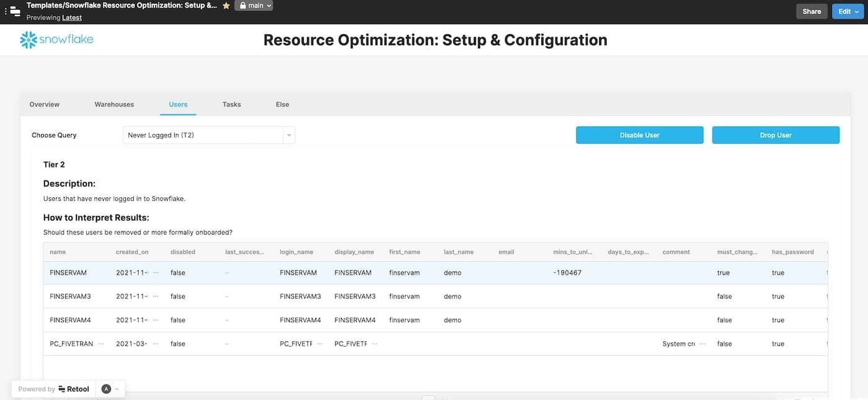Click the star to favorite the app
The width and height of the screenshot is (868, 400).
[x=226, y=5]
